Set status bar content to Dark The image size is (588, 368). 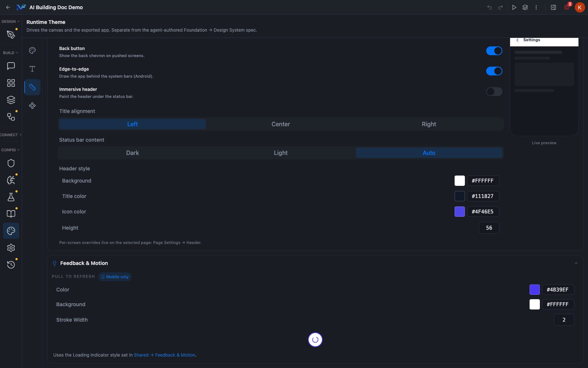132,153
